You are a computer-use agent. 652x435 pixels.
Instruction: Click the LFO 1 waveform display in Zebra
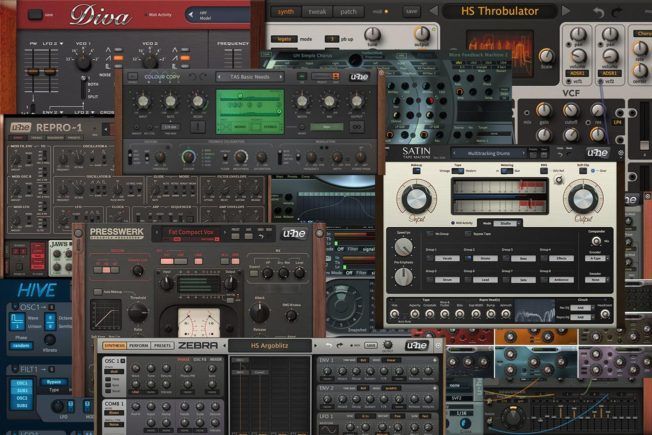(x=328, y=429)
